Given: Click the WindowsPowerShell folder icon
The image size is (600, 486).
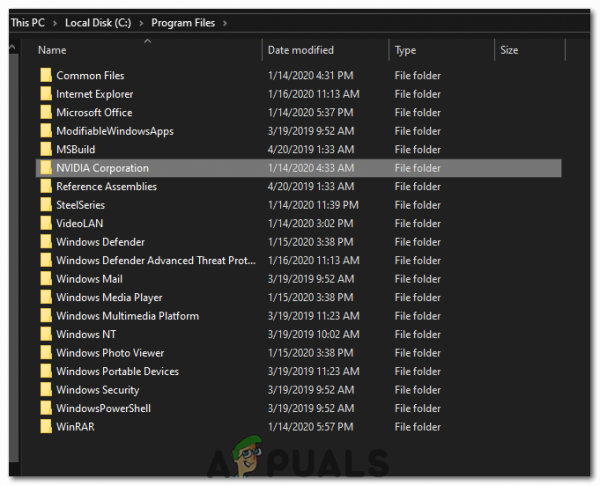Looking at the screenshot, I should [x=46, y=408].
